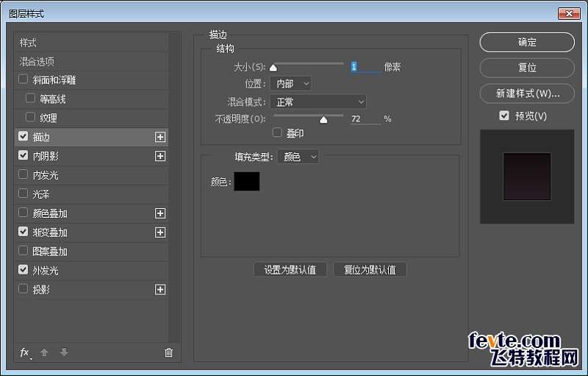This screenshot has width=588, height=376.
Task: Add another 内阴影 effect with plus icon
Action: coord(160,156)
